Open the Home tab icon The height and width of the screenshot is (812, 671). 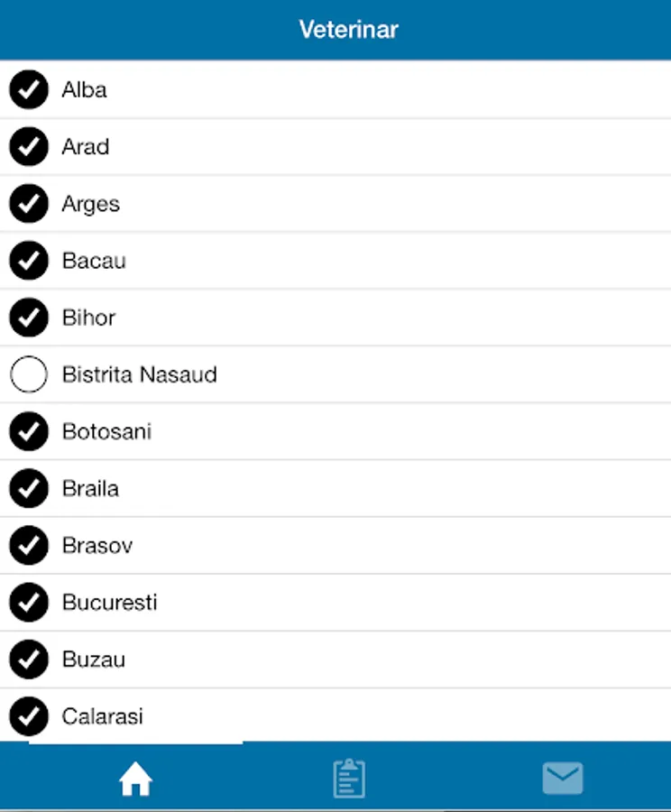135,780
